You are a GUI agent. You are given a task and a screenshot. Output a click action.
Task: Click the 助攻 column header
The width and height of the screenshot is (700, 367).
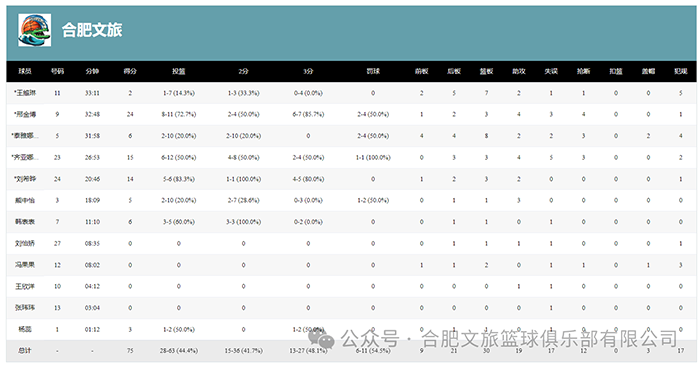[519, 71]
